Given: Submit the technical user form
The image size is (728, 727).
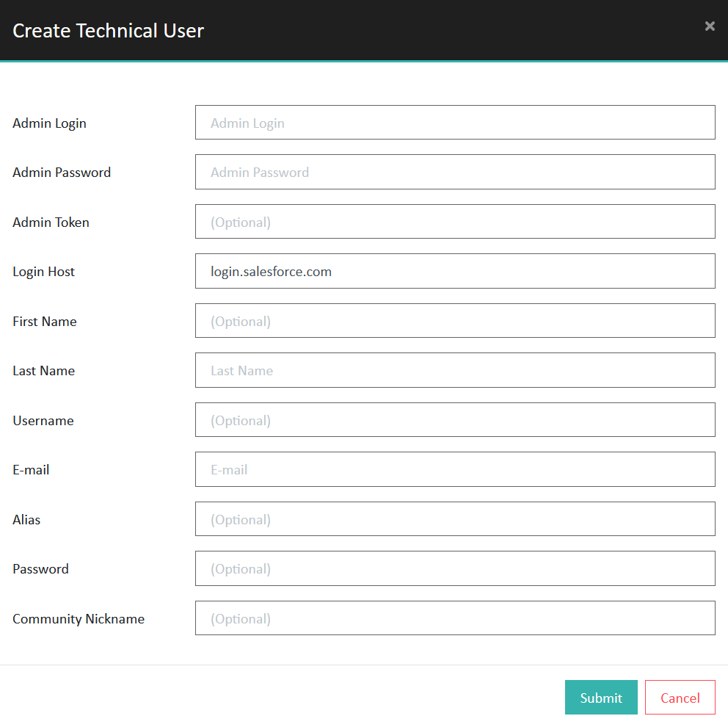Looking at the screenshot, I should 601,698.
